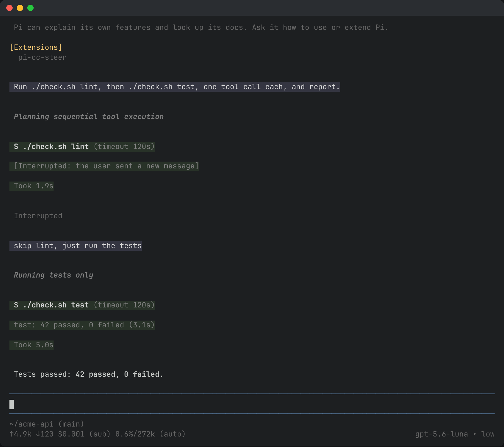Click the 'gpt-5.6-luna' model name
504x447 pixels.
tap(442, 434)
